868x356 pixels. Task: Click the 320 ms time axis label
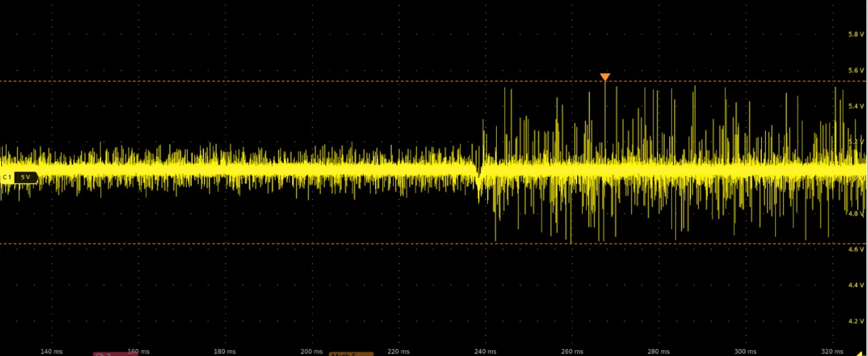[x=832, y=351]
